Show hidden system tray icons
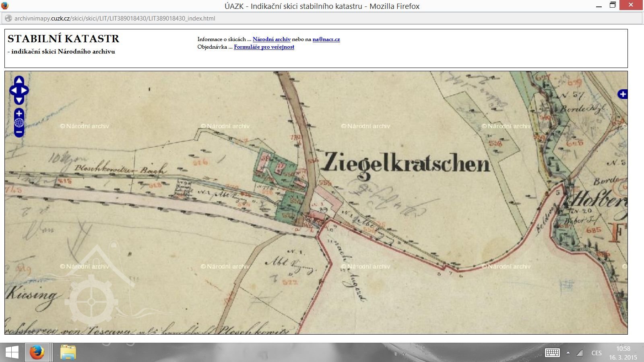Screen dimensions: 644x362 pyautogui.click(x=568, y=353)
